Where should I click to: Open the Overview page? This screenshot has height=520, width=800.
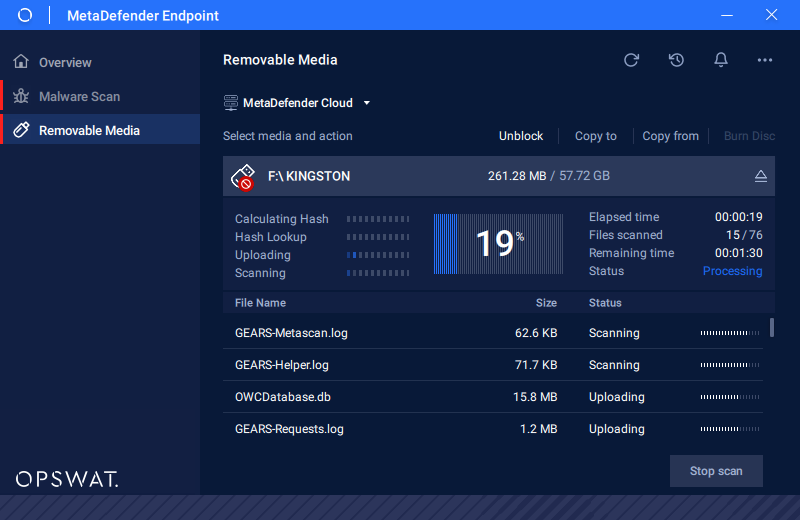coord(100,62)
